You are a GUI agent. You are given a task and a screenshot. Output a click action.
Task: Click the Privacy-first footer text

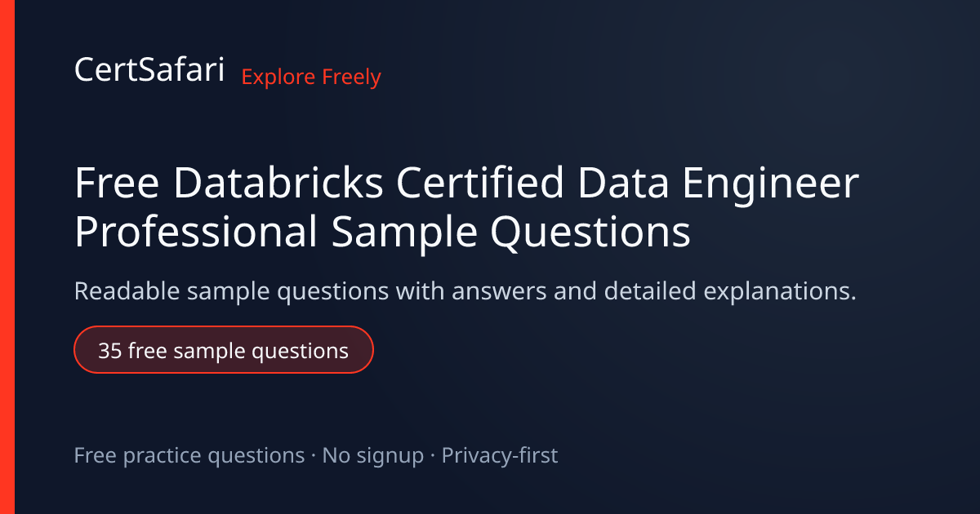click(500, 455)
